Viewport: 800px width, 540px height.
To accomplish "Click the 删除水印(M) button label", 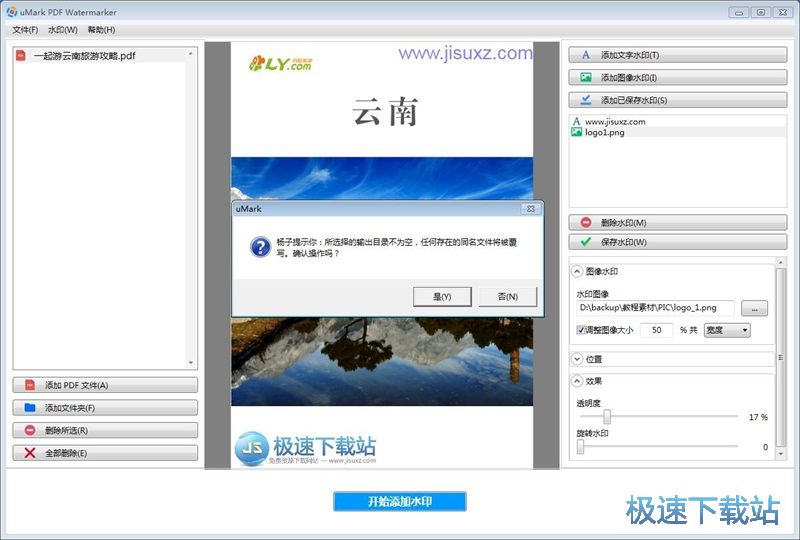I will 623,223.
